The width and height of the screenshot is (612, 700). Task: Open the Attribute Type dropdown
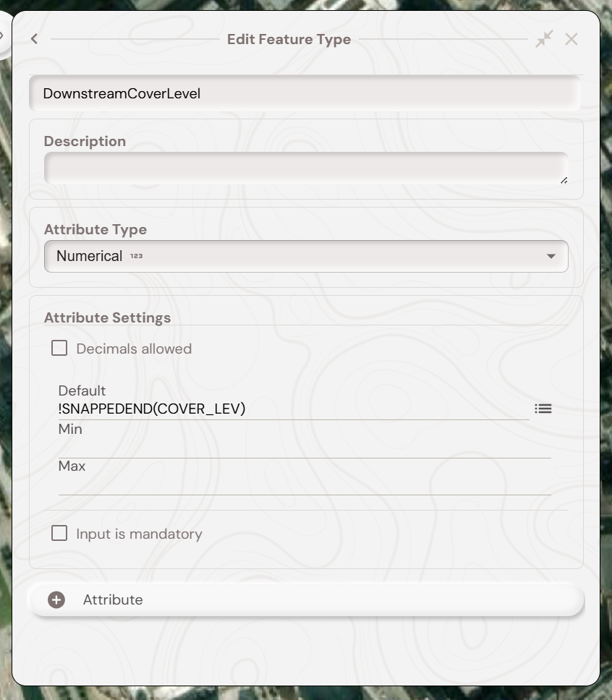(x=305, y=256)
